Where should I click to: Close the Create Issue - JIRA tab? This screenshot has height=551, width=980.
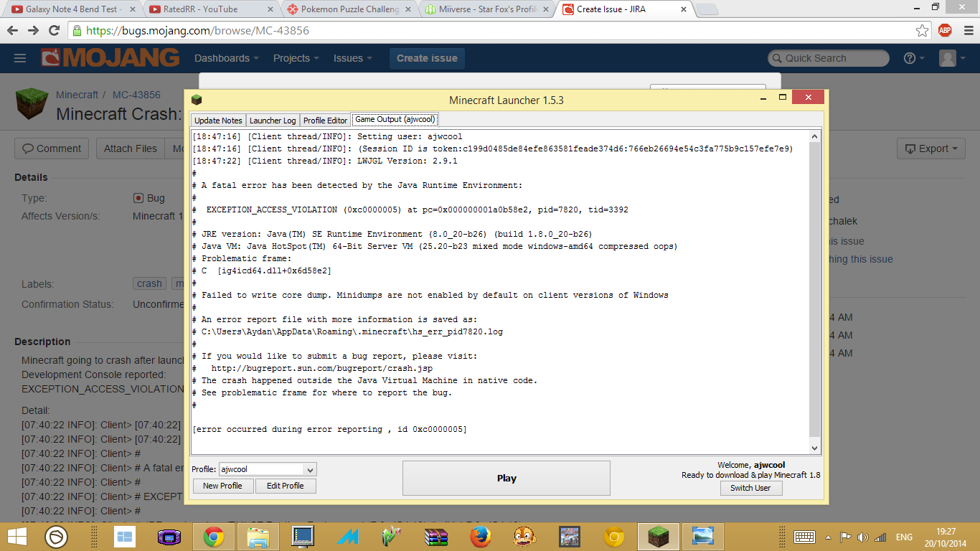[x=683, y=9]
